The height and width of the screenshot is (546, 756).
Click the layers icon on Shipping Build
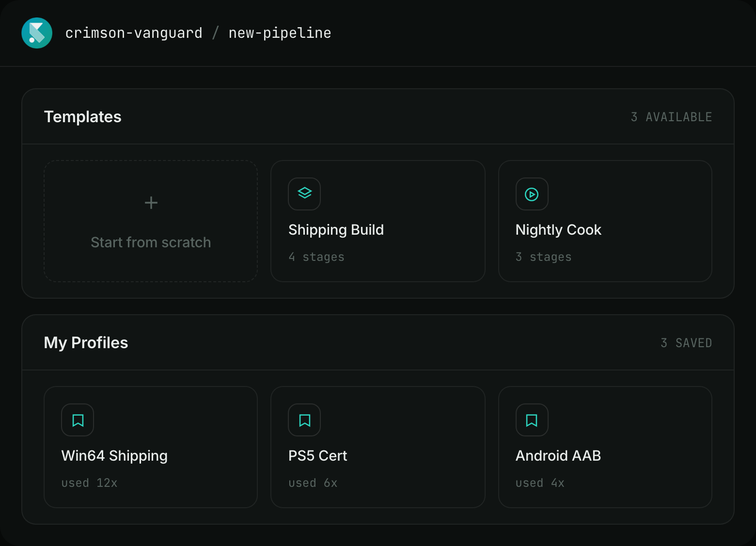(304, 194)
